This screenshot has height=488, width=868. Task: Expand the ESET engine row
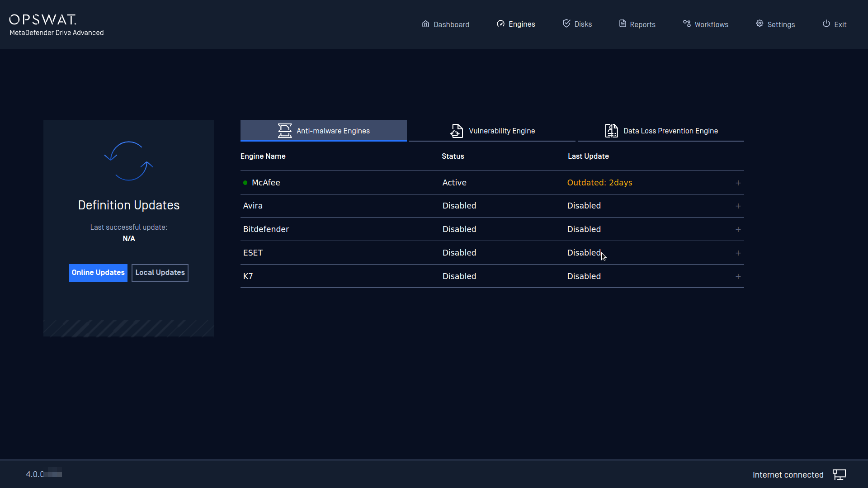click(738, 253)
